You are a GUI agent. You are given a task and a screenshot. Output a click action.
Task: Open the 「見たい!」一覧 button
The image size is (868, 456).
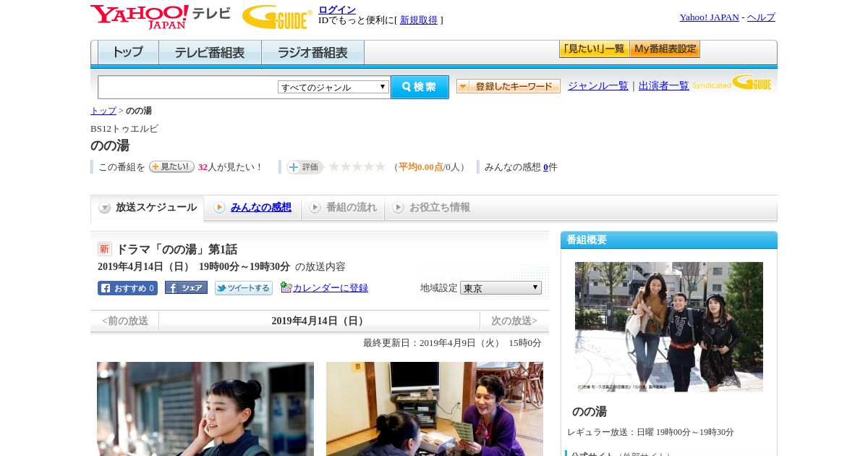point(594,49)
